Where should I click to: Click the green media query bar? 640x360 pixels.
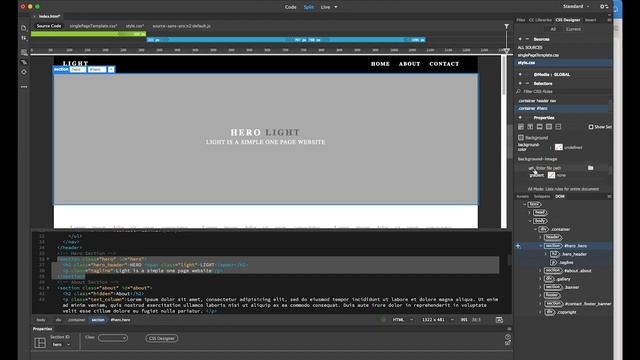point(89,34)
